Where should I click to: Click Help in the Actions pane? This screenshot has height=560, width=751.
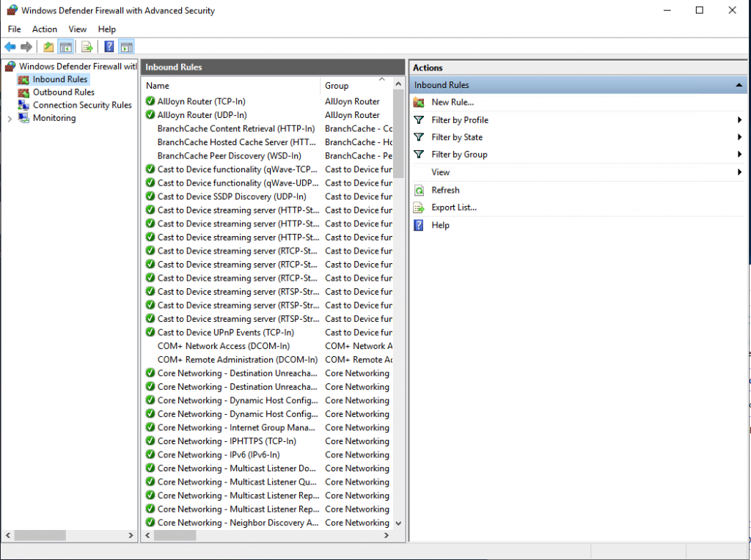point(440,225)
